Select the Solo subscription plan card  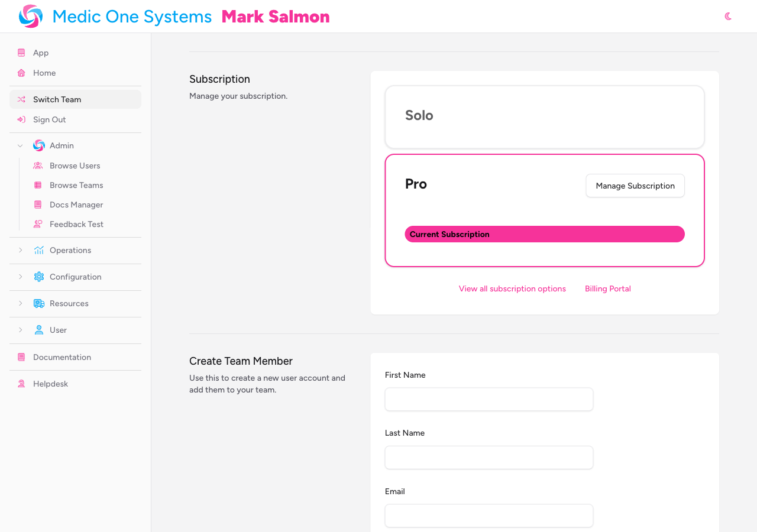(544, 116)
